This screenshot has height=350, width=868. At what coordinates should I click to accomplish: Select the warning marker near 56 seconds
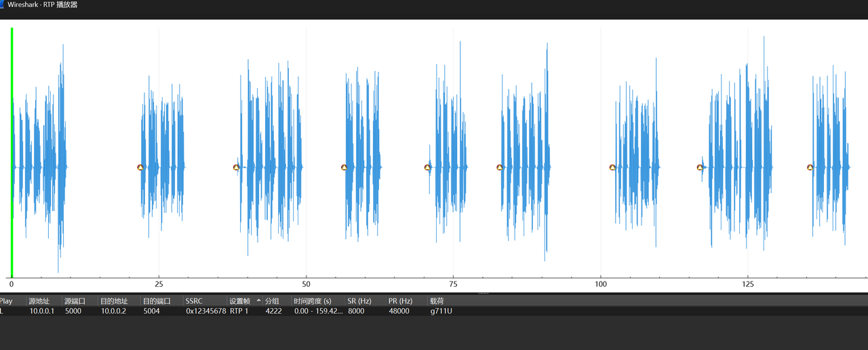(344, 167)
